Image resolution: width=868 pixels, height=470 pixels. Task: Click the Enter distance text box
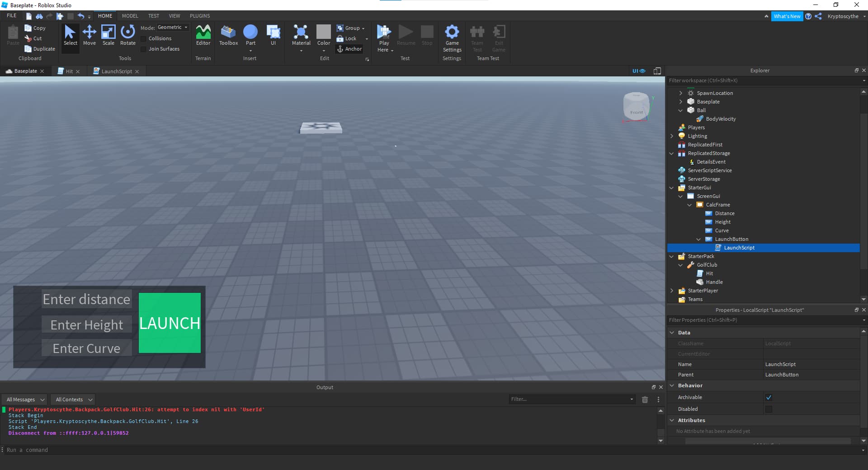[86, 299]
